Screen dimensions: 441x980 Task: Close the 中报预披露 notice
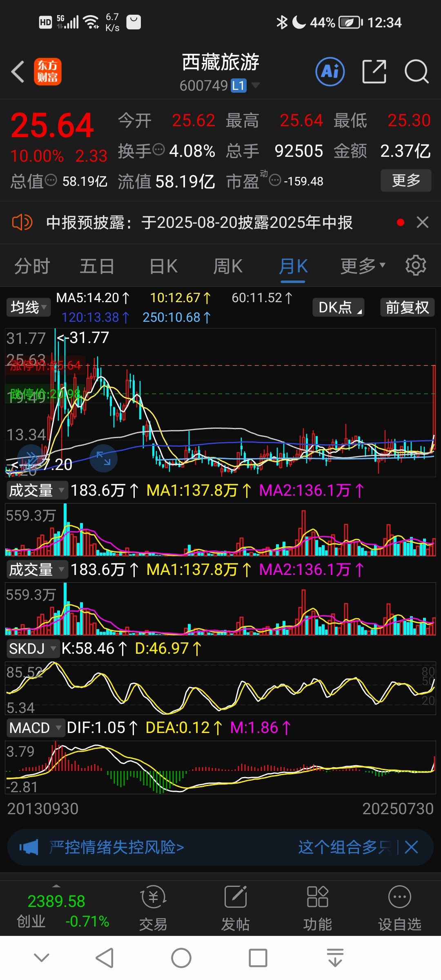(423, 222)
